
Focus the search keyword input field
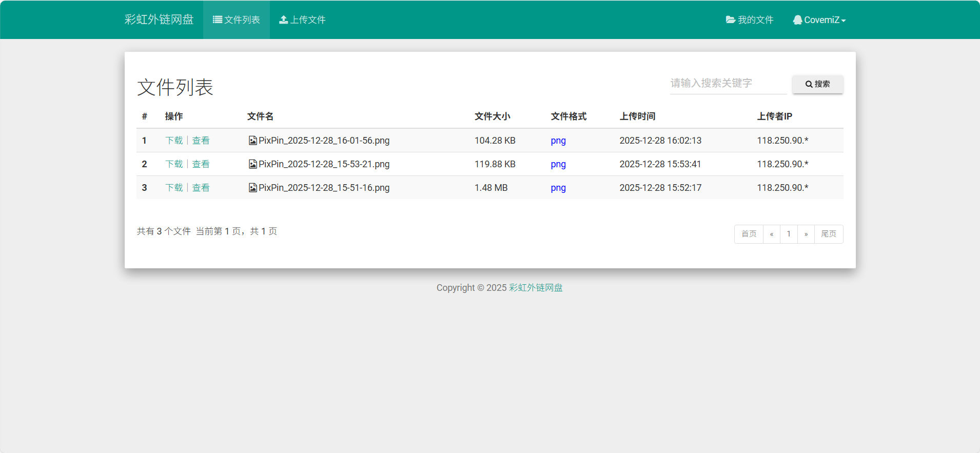pyautogui.click(x=728, y=84)
